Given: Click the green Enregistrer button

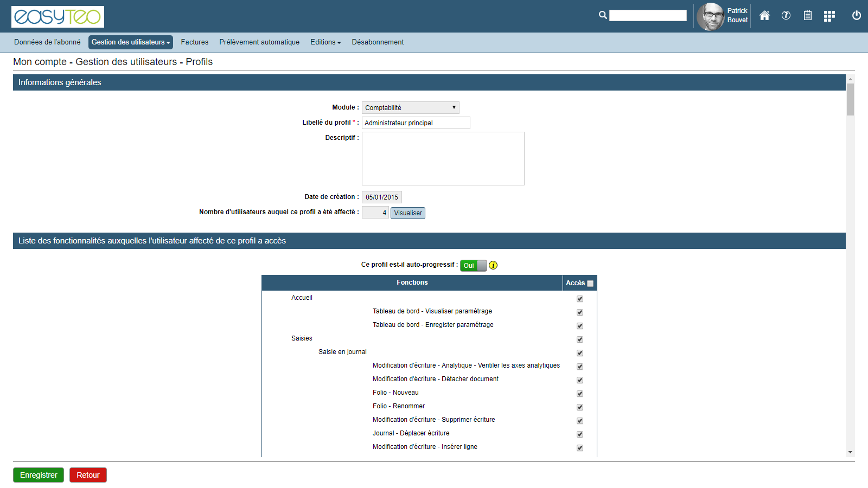Looking at the screenshot, I should coord(39,475).
